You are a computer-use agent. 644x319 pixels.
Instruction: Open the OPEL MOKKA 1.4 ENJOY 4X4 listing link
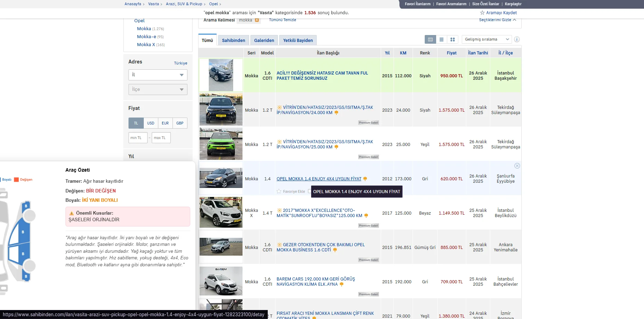pos(319,179)
